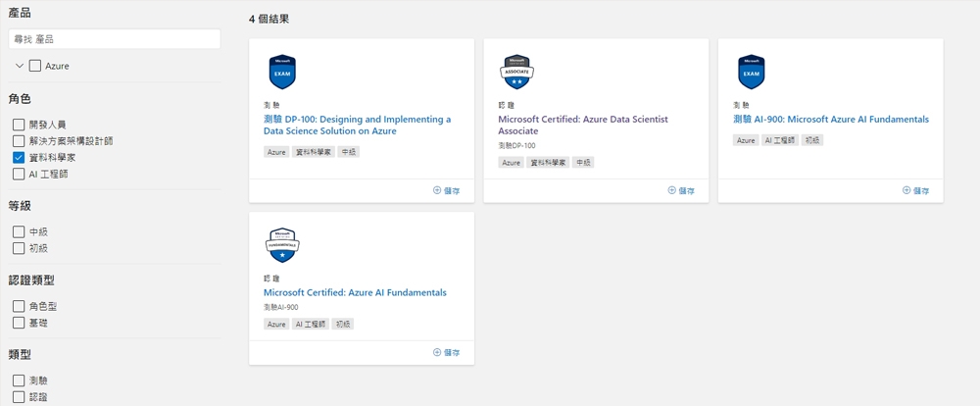Screen dimensions: 980x406
Task: Click the EXAM badge on DP-100 card
Action: point(282,72)
